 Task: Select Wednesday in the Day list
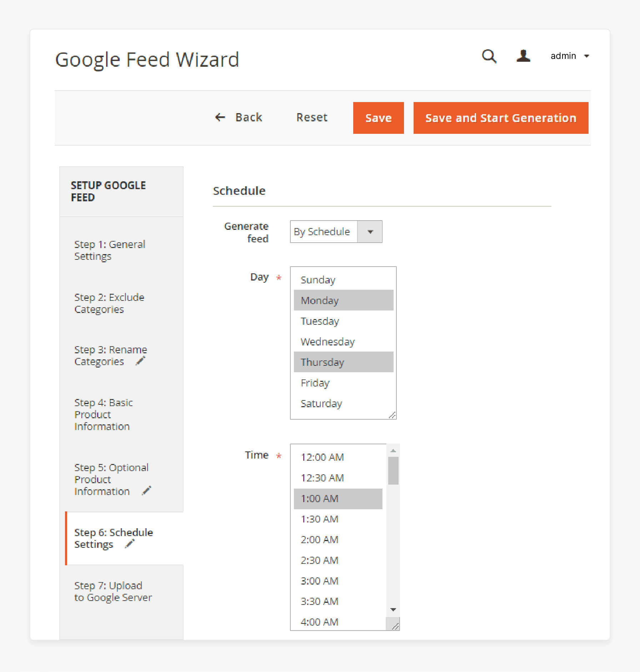[x=344, y=342]
